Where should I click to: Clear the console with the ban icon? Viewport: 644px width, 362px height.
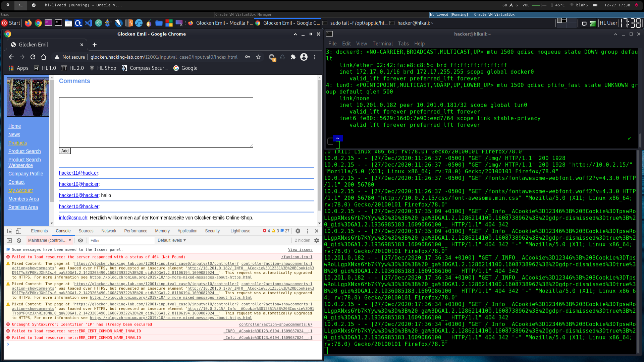[19, 240]
